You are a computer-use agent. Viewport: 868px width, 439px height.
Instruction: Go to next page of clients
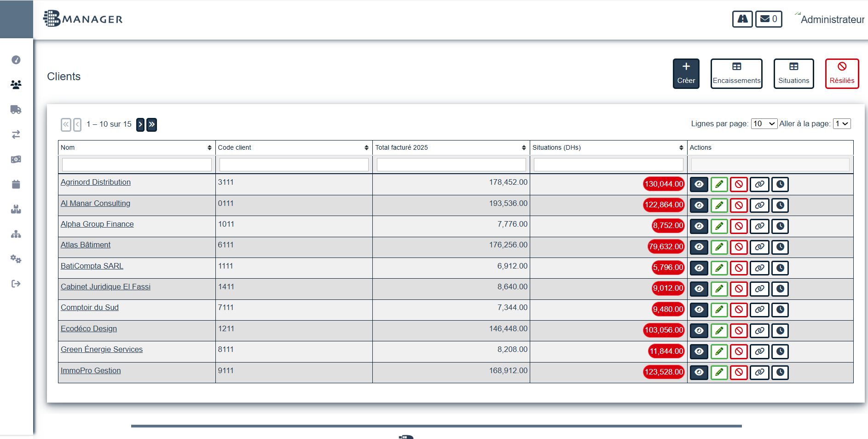click(140, 124)
